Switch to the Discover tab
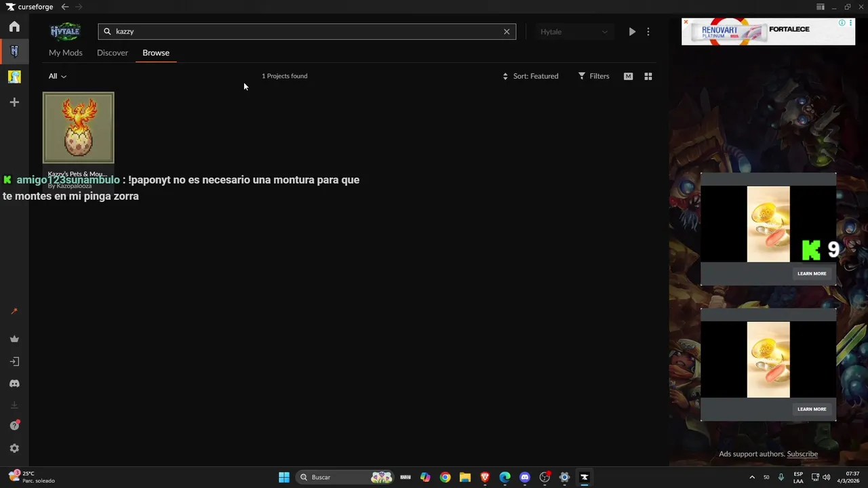 [113, 53]
